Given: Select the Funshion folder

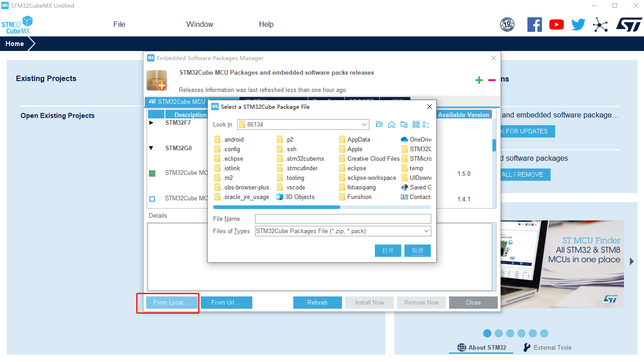Looking at the screenshot, I should tap(355, 197).
